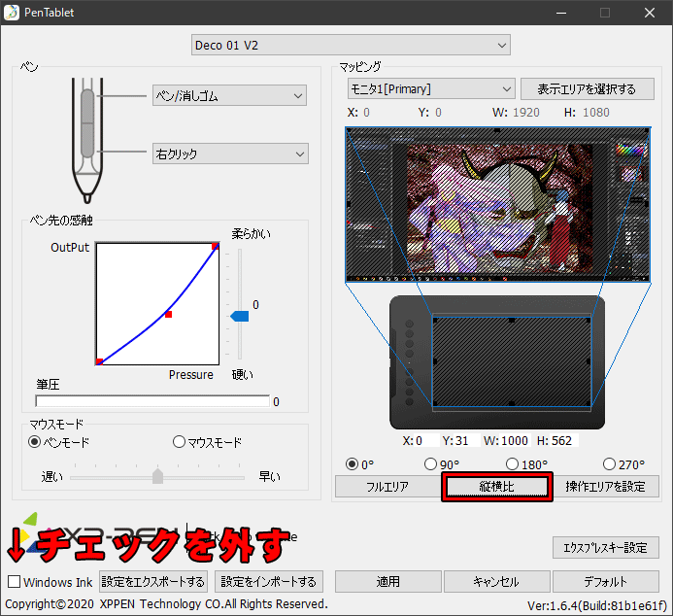This screenshot has width=673, height=616.
Task: Reset with the デフォルト button
Action: [606, 582]
